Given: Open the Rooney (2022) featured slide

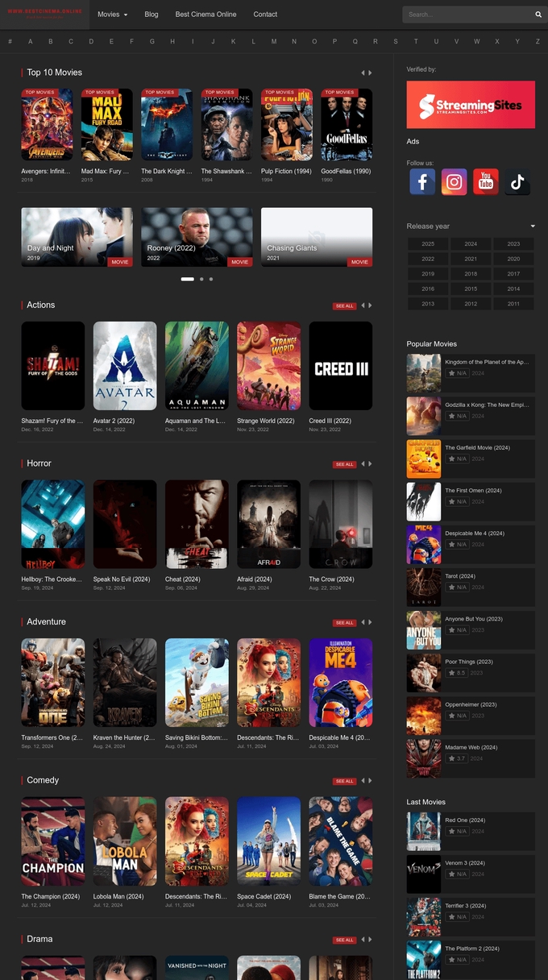Looking at the screenshot, I should [197, 237].
